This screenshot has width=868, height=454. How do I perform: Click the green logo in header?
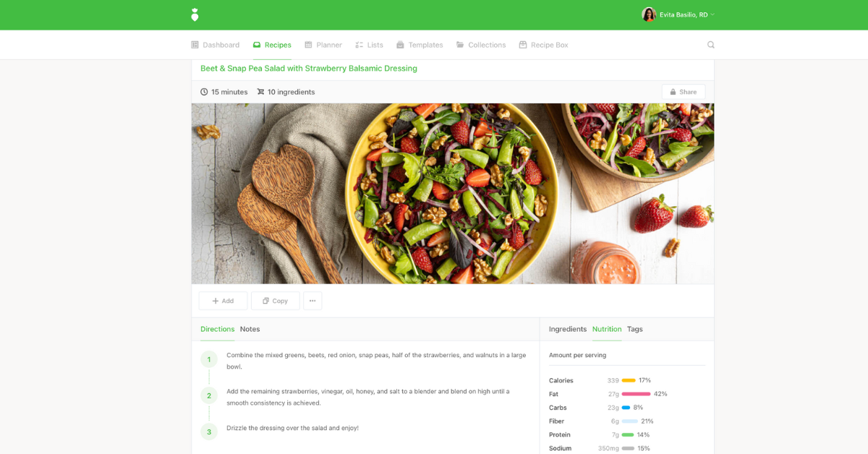(195, 14)
